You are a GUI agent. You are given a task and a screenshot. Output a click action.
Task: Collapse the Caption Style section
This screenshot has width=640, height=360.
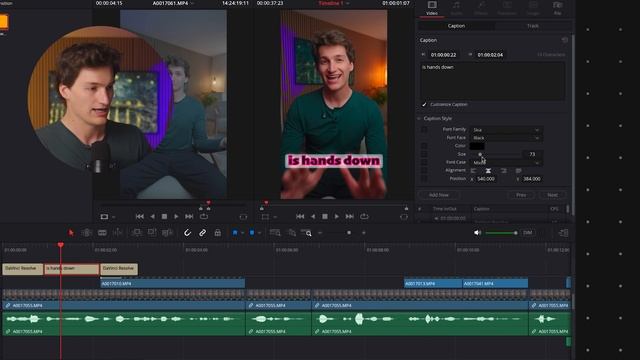tap(419, 118)
